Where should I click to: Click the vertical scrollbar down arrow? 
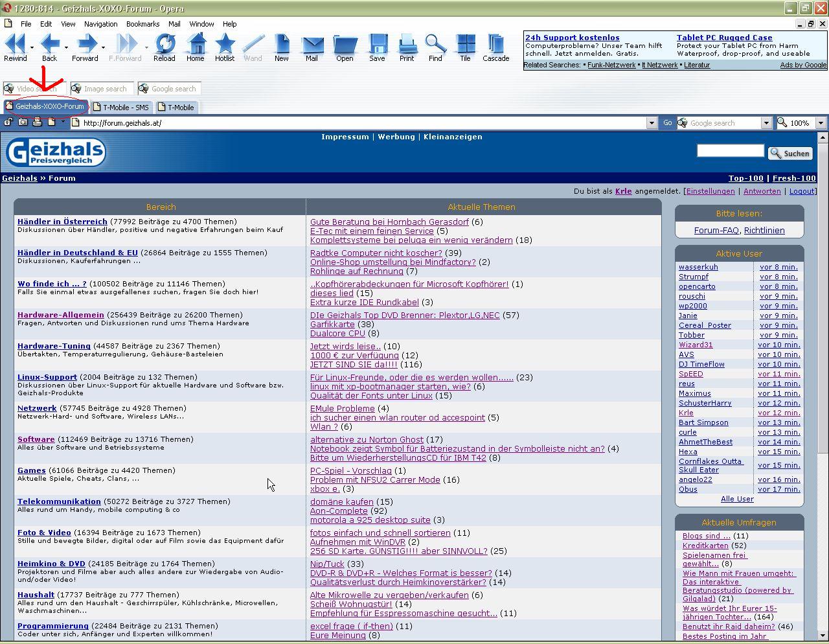tap(823, 636)
